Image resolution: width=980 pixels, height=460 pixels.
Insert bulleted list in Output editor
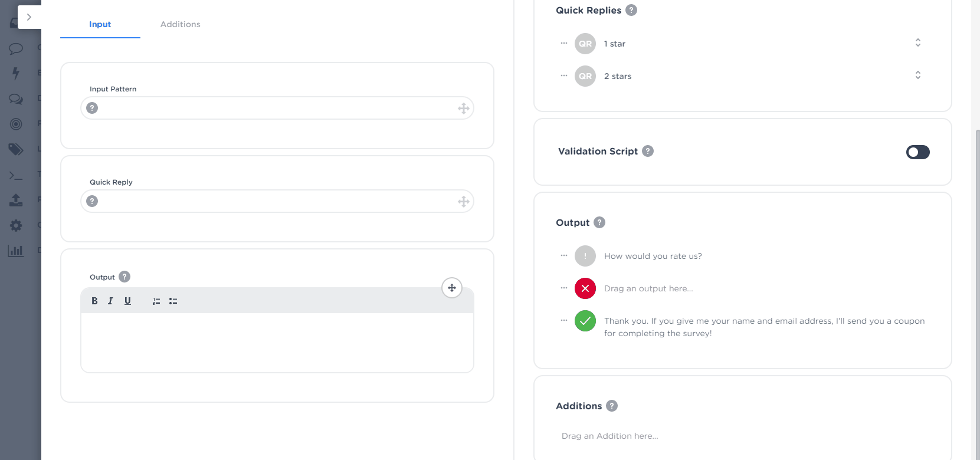click(x=173, y=301)
